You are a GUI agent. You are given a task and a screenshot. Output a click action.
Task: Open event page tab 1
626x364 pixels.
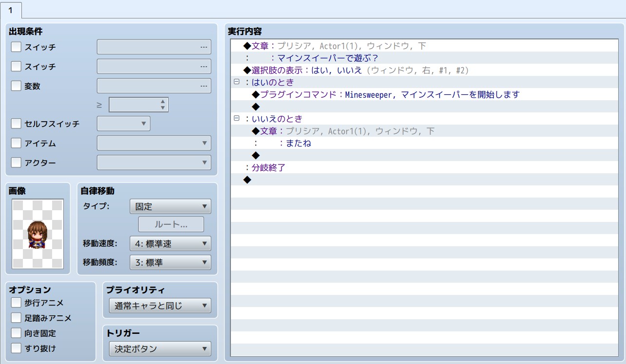(x=11, y=10)
